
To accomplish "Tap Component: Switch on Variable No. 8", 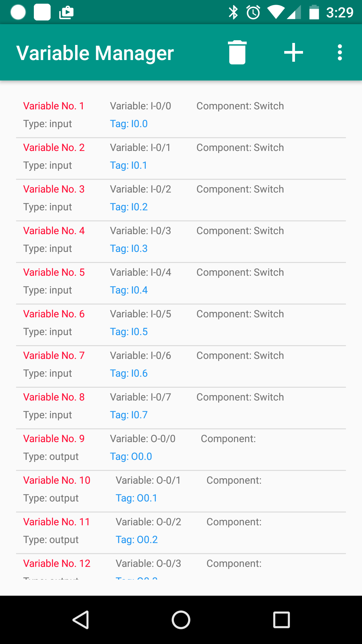I will click(240, 397).
